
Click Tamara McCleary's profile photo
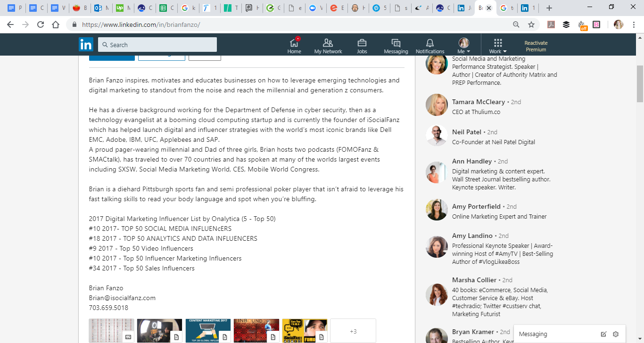click(437, 105)
